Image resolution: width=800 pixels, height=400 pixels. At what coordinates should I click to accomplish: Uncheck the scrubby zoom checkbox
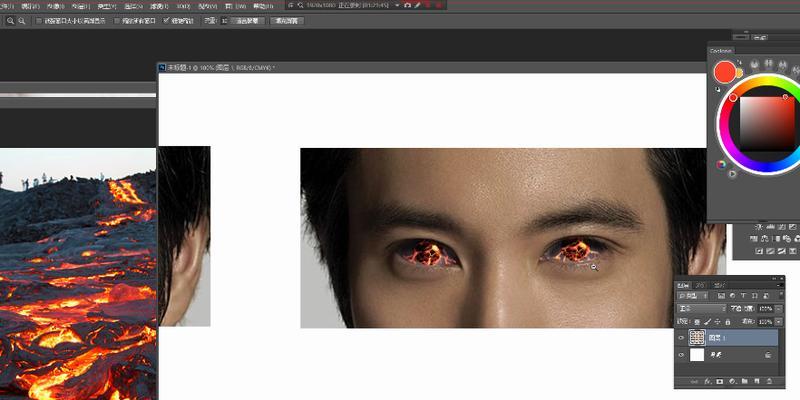pos(166,21)
